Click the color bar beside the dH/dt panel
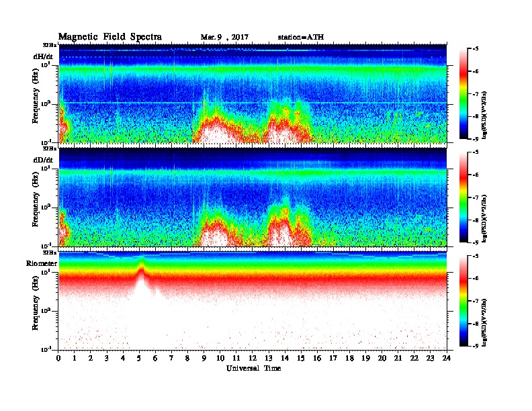Viewport: 532px width, 411px height. coord(463,94)
